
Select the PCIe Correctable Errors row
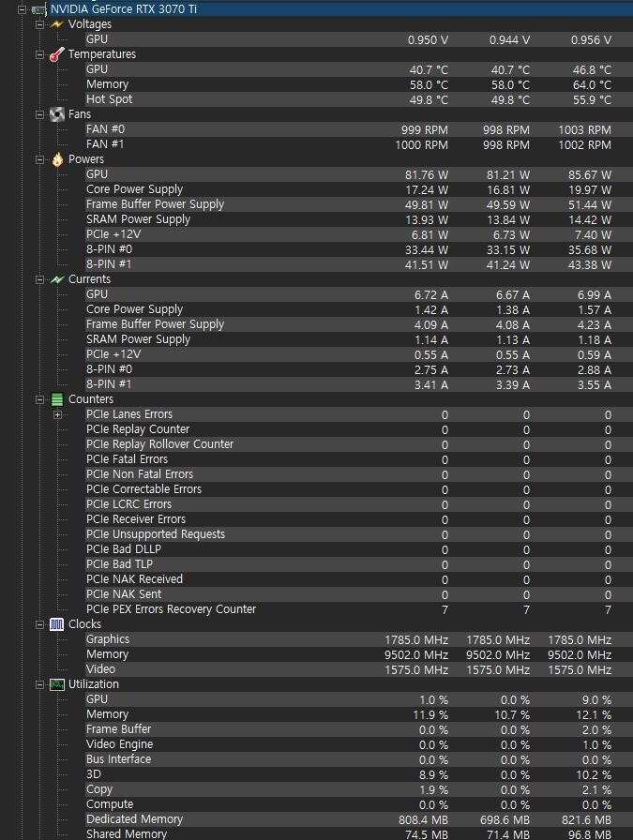point(358,489)
